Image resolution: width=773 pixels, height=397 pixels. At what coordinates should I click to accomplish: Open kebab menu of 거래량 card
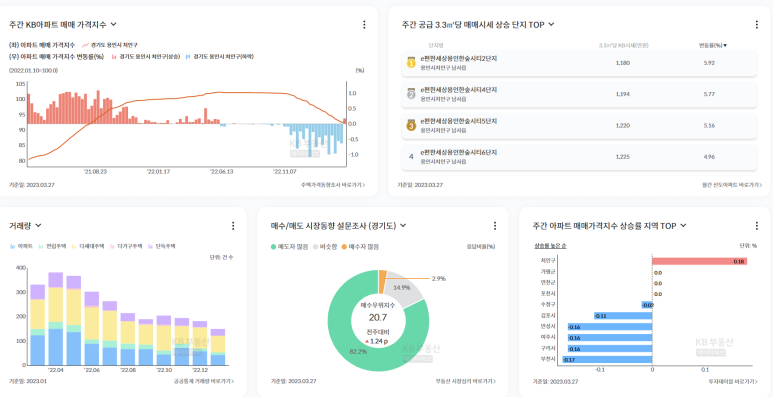233,225
